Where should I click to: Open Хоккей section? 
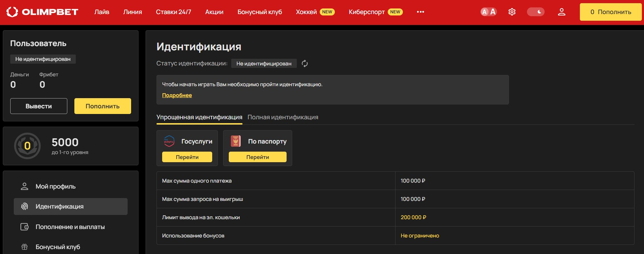(x=306, y=12)
